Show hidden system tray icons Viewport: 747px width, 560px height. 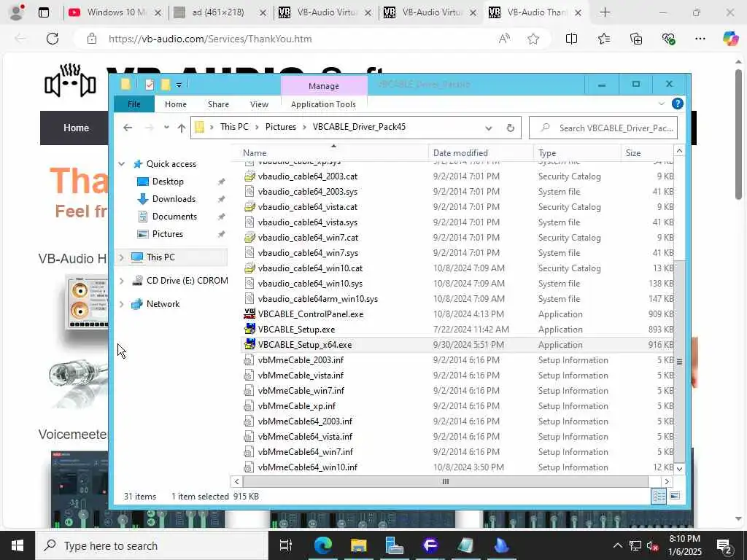coord(617,545)
